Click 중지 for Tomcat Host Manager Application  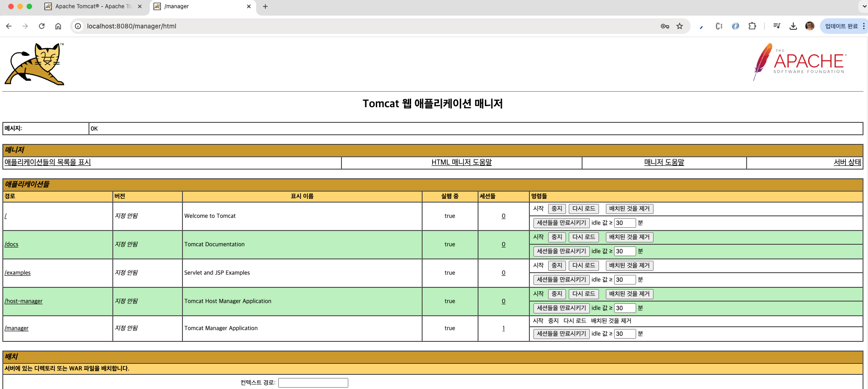[557, 294]
